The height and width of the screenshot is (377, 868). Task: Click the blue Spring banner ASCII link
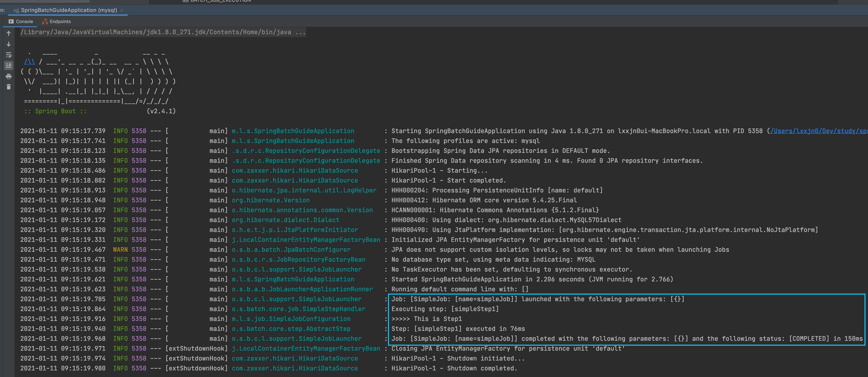coord(29,62)
